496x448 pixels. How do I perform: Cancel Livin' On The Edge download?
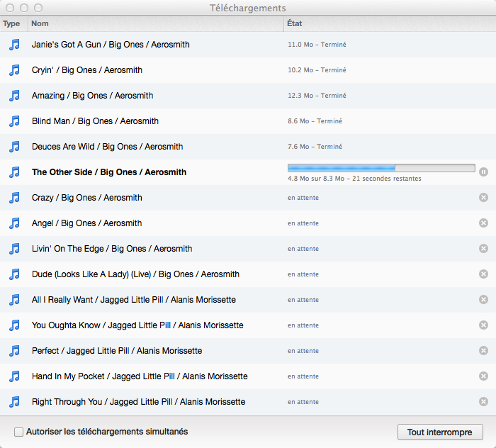(x=483, y=248)
